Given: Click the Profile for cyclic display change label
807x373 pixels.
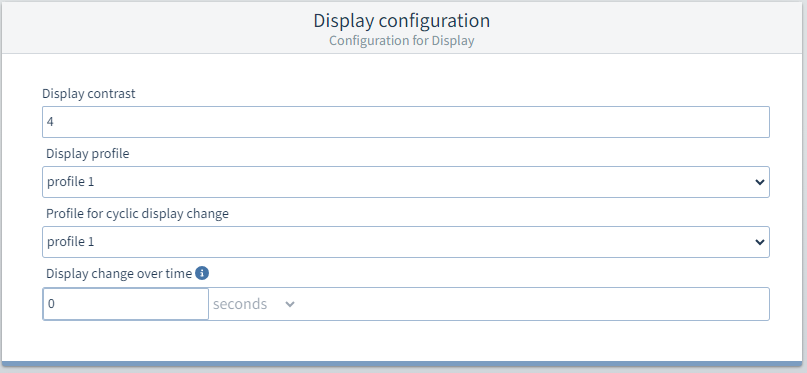Looking at the screenshot, I should pyautogui.click(x=137, y=214).
